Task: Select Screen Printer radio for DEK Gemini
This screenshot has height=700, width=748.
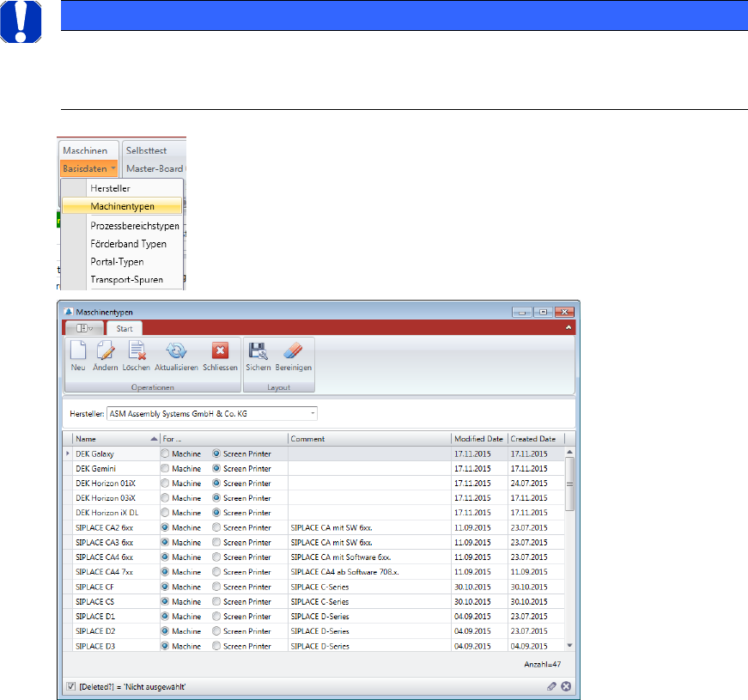Action: (216, 468)
